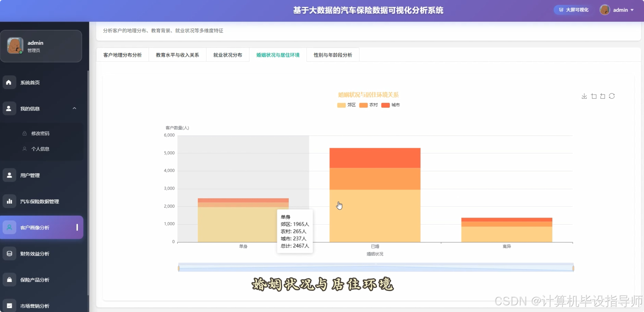Click the 大屏可视化 button
Screen dimensions: 644x312
tap(572, 10)
